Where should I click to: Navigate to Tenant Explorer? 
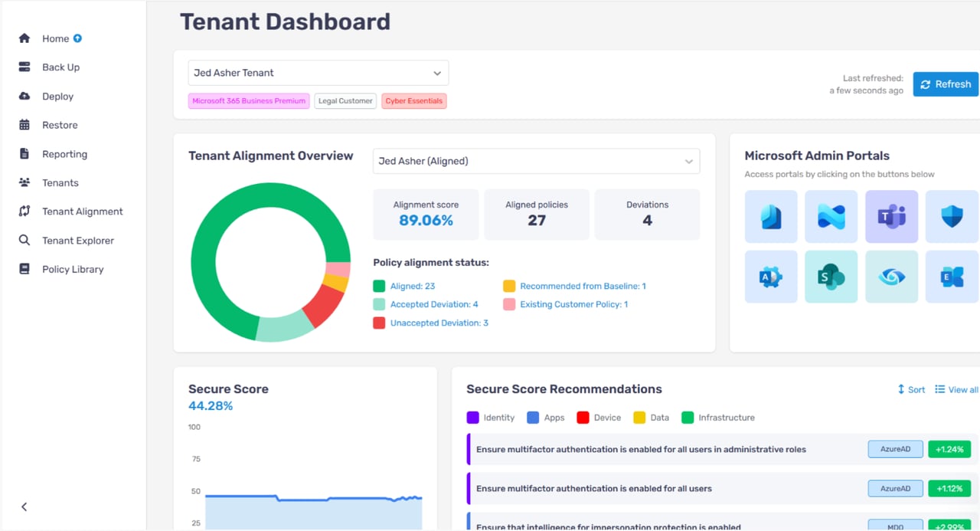click(77, 241)
